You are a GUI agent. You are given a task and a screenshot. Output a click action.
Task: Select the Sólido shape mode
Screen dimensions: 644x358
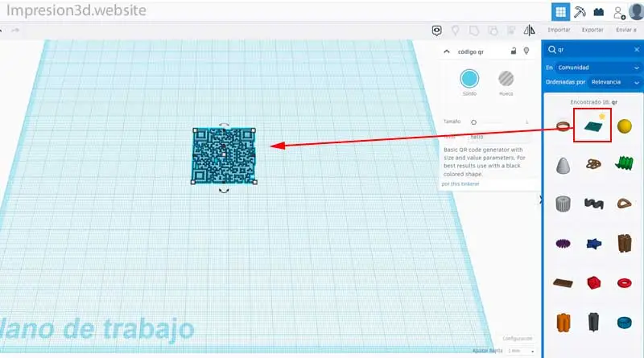pos(469,79)
